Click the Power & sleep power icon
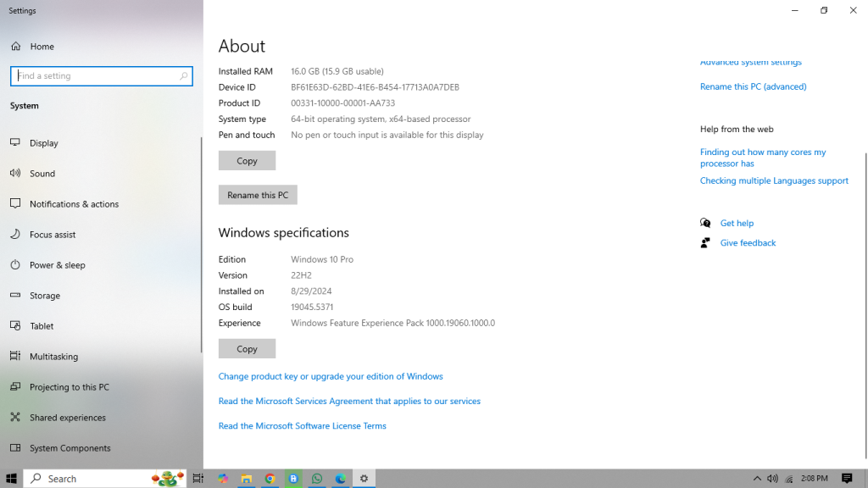 15,264
